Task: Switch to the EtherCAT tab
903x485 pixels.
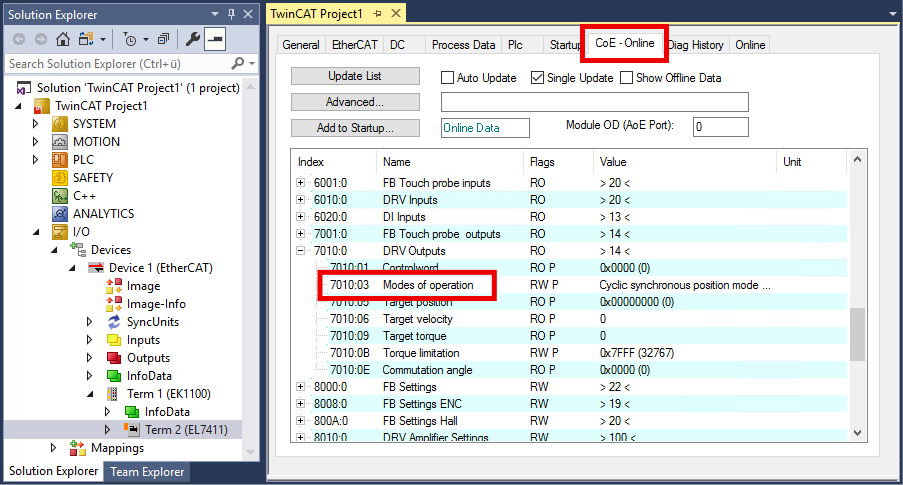Action: 355,45
